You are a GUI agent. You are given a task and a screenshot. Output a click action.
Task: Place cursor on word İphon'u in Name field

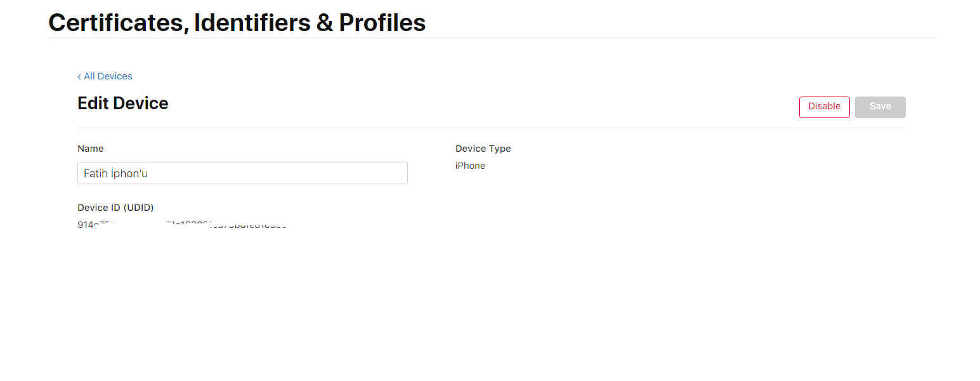129,173
